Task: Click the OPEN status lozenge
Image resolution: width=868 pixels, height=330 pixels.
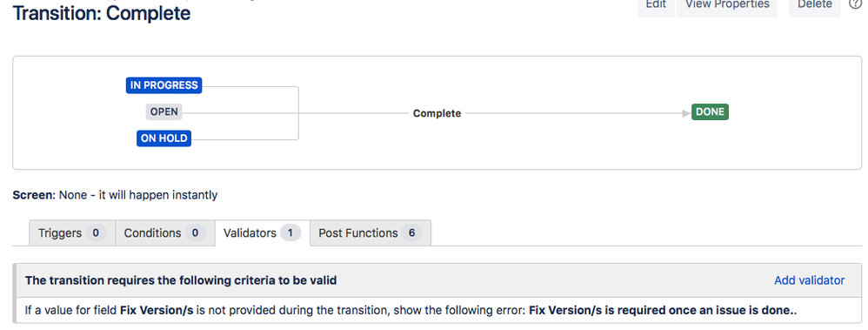Action: click(164, 112)
